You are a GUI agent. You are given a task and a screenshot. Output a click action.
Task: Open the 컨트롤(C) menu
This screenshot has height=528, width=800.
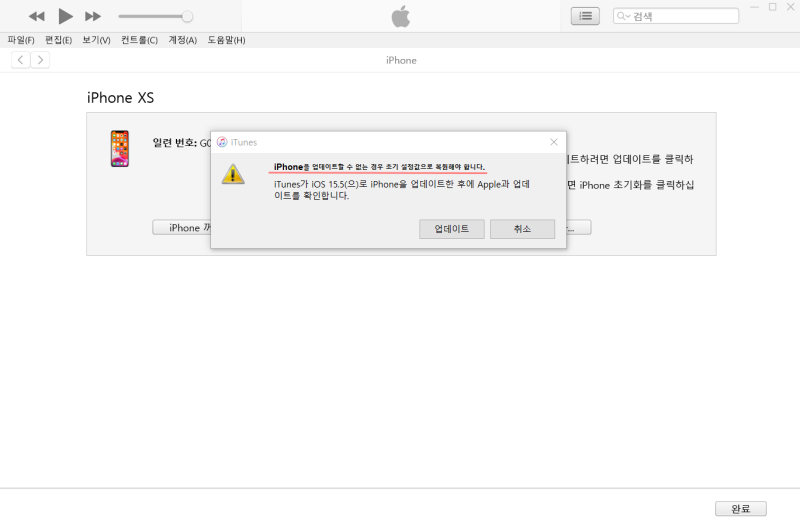click(x=139, y=40)
